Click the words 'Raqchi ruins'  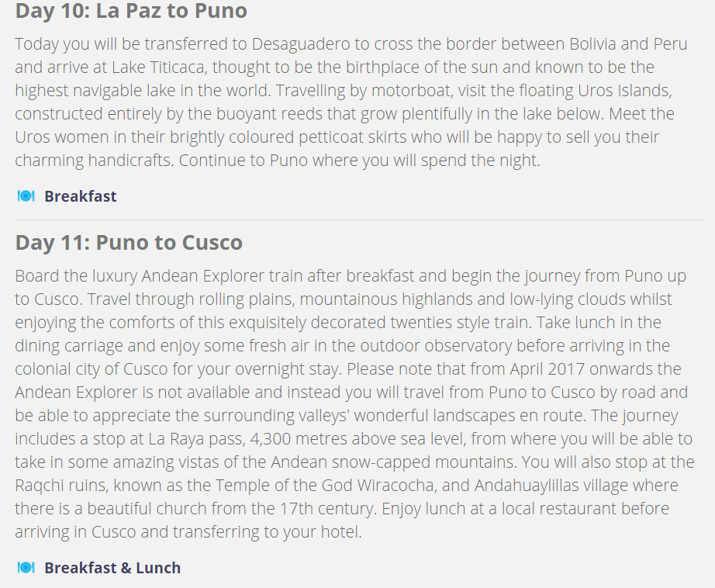[61, 486]
